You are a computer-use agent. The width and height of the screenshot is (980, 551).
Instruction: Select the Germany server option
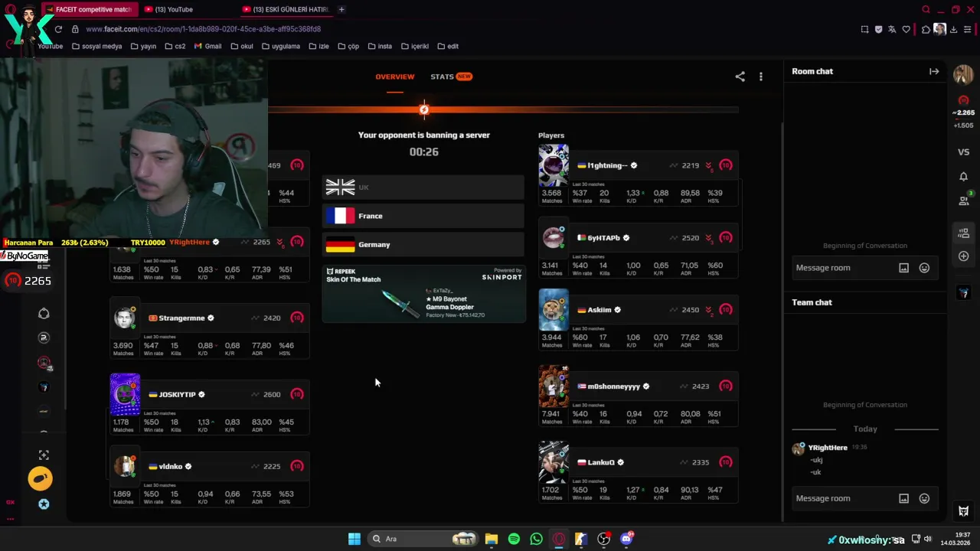click(423, 245)
